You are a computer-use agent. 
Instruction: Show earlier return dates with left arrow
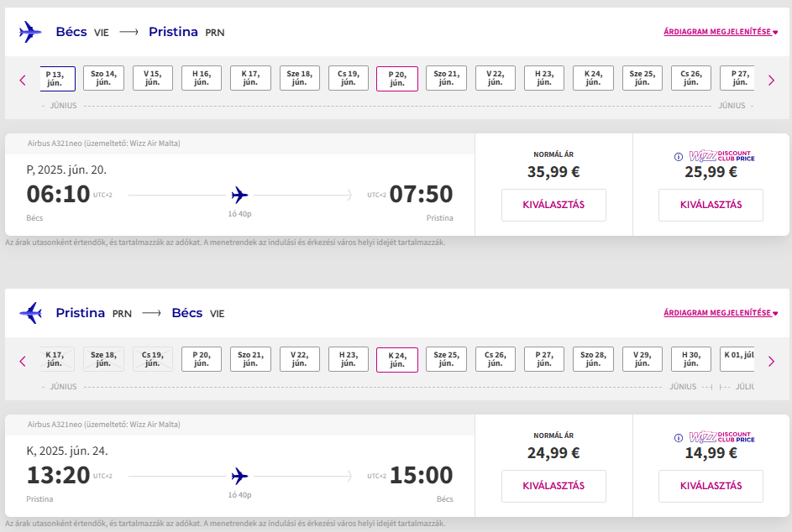click(x=23, y=361)
